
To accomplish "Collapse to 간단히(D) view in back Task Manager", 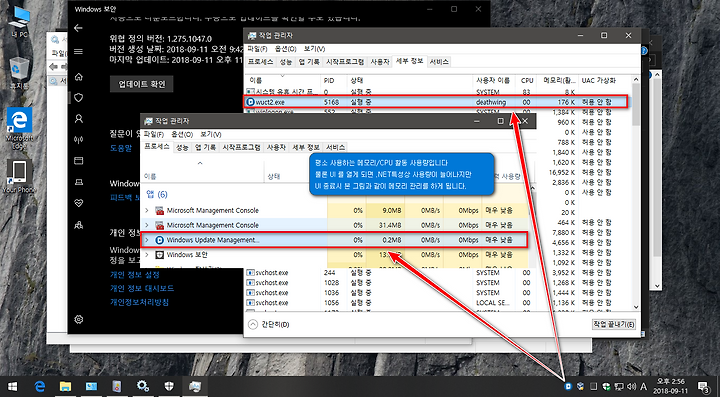I will pos(269,324).
